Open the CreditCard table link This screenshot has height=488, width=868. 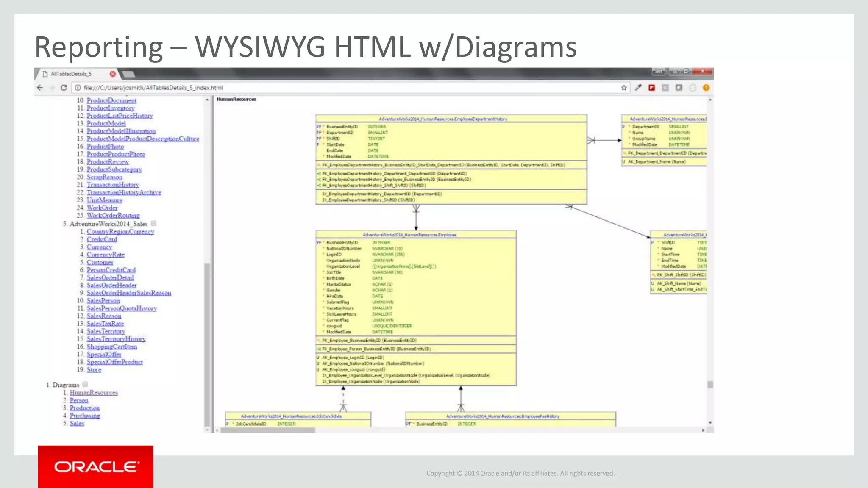click(102, 239)
